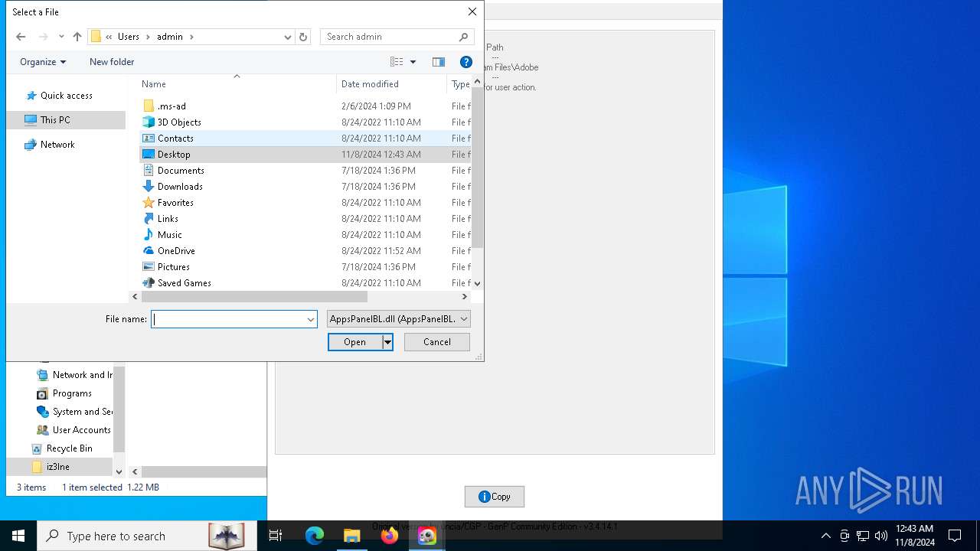Select the Saved Games folder

click(x=305, y=283)
